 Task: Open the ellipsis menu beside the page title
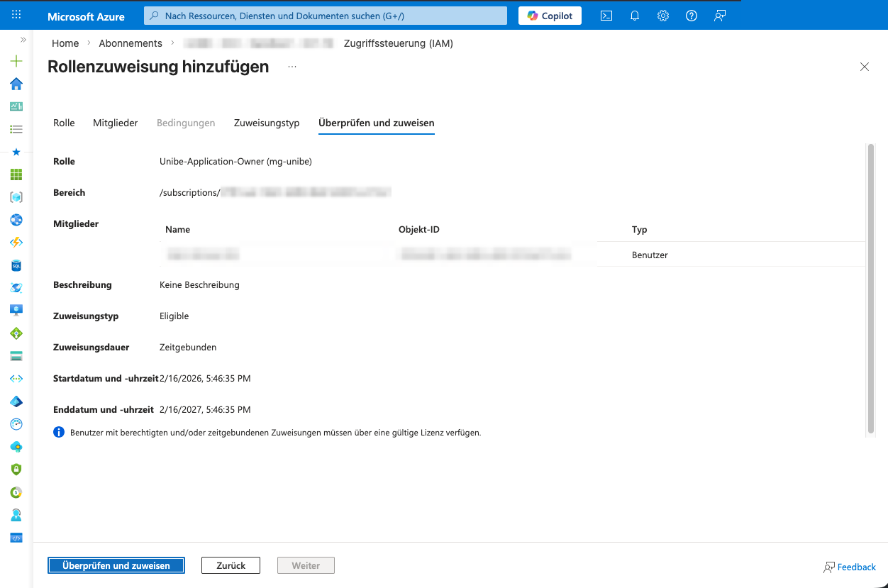point(292,67)
